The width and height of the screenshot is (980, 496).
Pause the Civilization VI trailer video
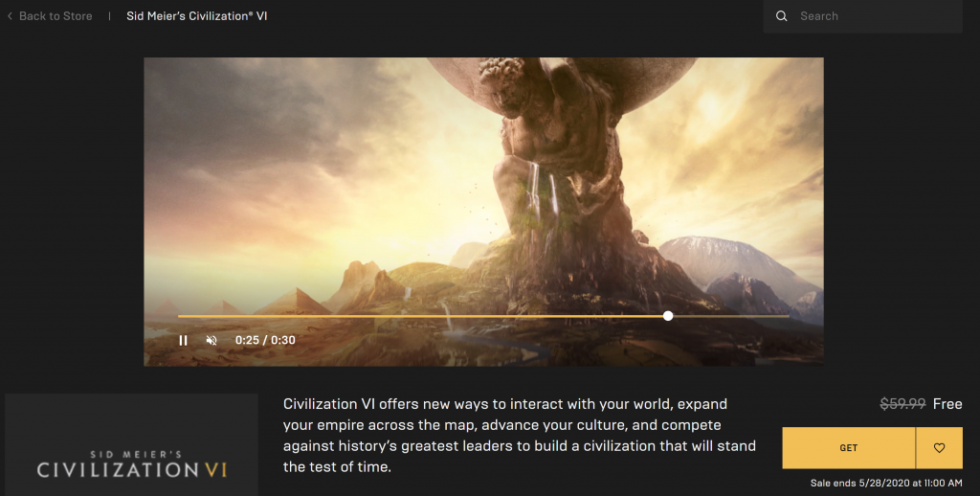pyautogui.click(x=183, y=340)
